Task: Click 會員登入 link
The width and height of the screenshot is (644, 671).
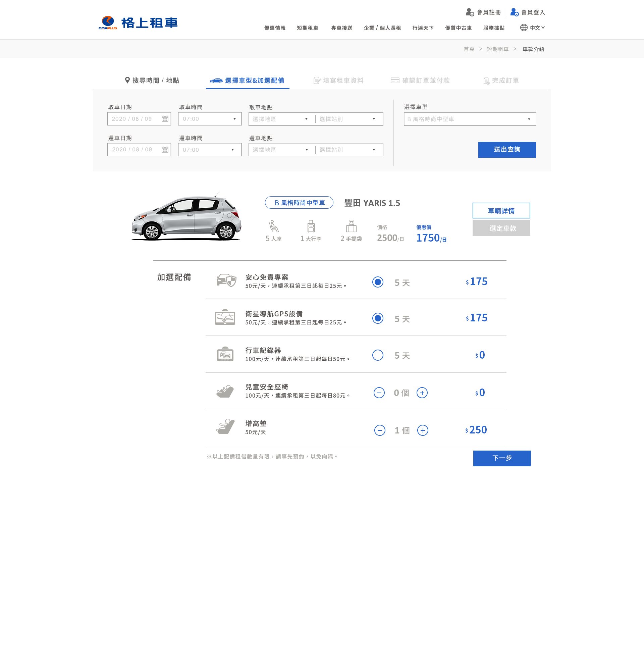Action: [x=533, y=12]
